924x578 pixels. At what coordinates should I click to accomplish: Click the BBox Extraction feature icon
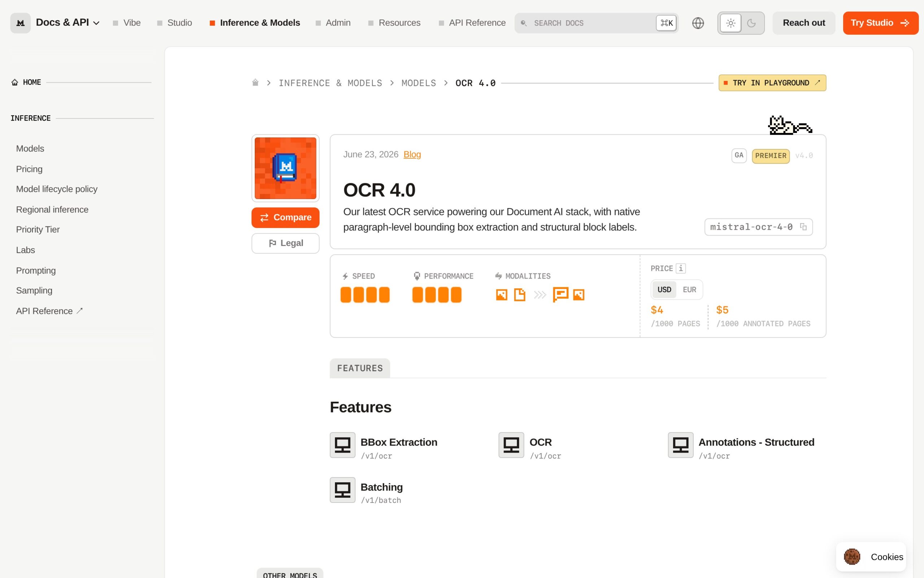click(343, 445)
